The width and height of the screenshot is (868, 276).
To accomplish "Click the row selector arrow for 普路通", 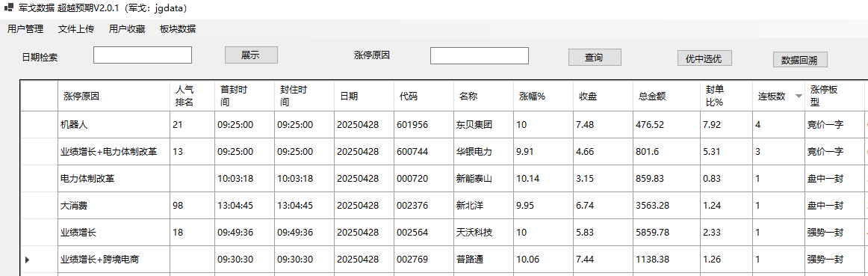I will 27,260.
